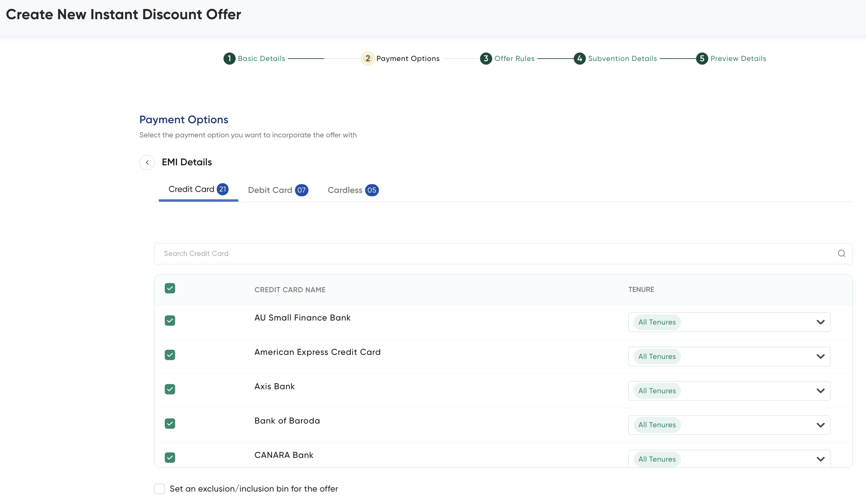Open tenure dropdown for American Express
The image size is (866, 504).
coord(820,357)
